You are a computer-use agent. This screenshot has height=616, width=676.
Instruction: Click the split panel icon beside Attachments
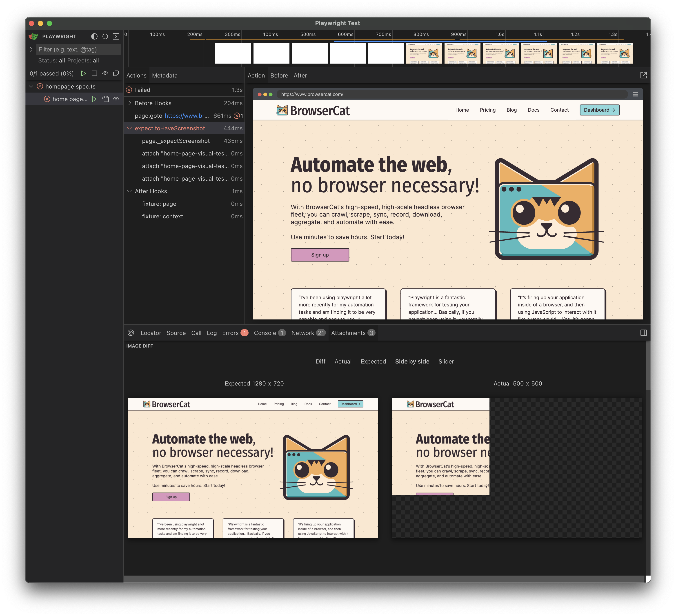[643, 333]
